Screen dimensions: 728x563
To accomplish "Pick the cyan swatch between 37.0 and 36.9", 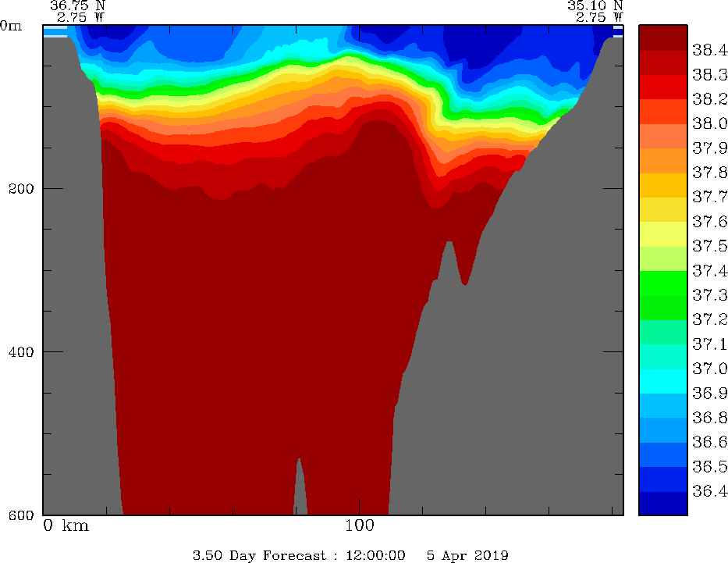I will (x=662, y=380).
